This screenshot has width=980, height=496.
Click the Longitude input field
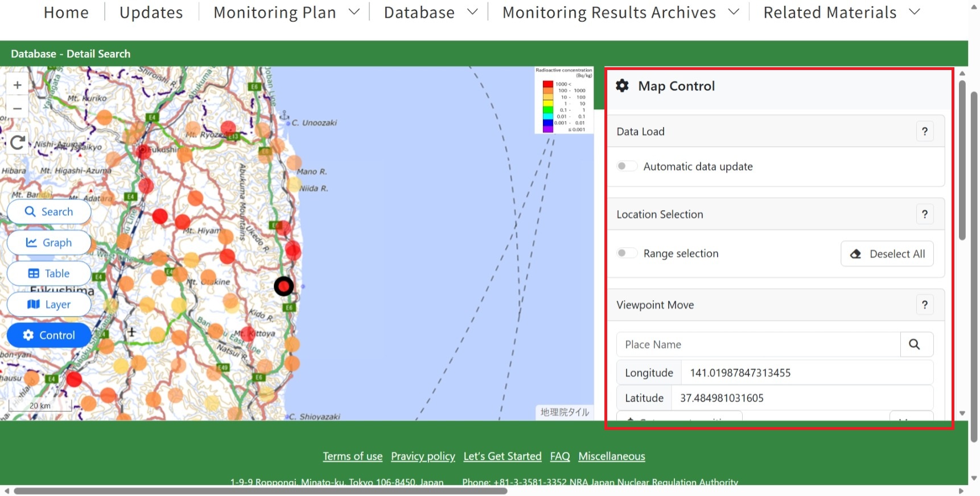(x=806, y=373)
